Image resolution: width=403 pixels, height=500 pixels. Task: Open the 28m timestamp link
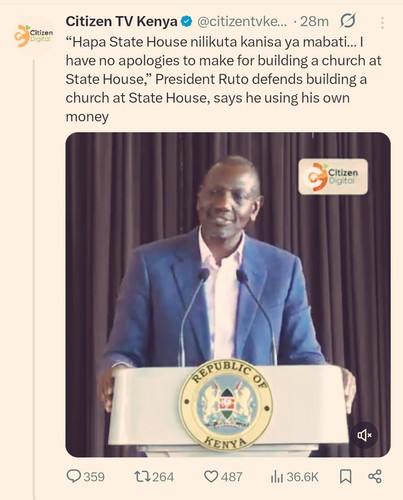click(x=314, y=22)
